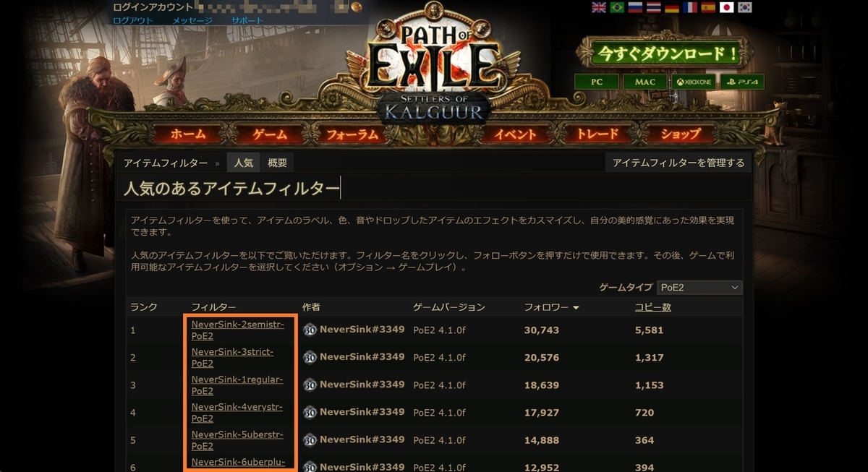Choose the Russian flag language icon
Screen dimensions: 868x472
click(x=635, y=7)
